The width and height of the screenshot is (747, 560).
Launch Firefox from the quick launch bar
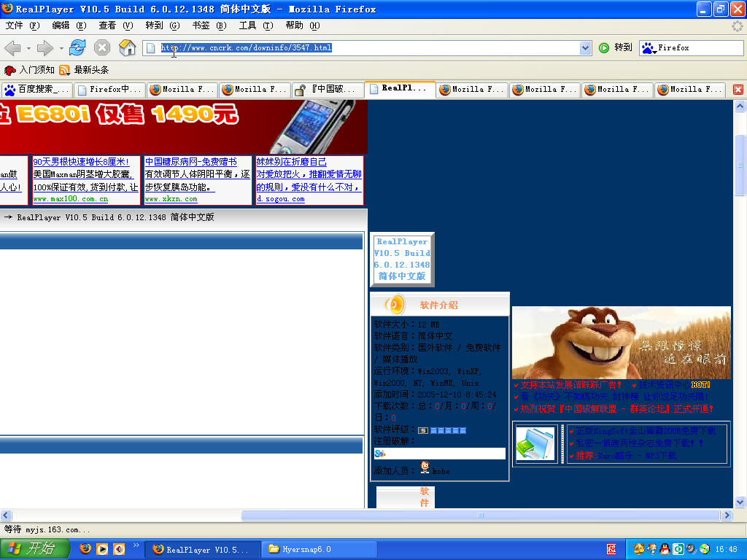(x=85, y=549)
